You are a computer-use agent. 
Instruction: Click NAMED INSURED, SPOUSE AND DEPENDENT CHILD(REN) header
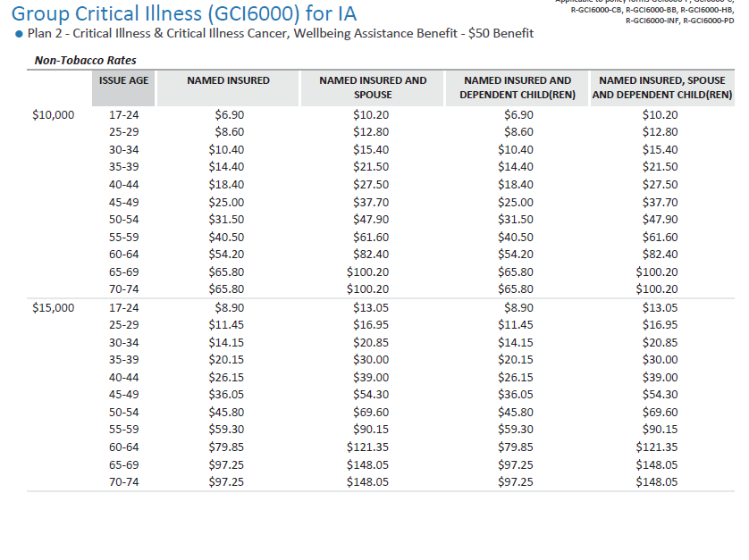(661, 88)
